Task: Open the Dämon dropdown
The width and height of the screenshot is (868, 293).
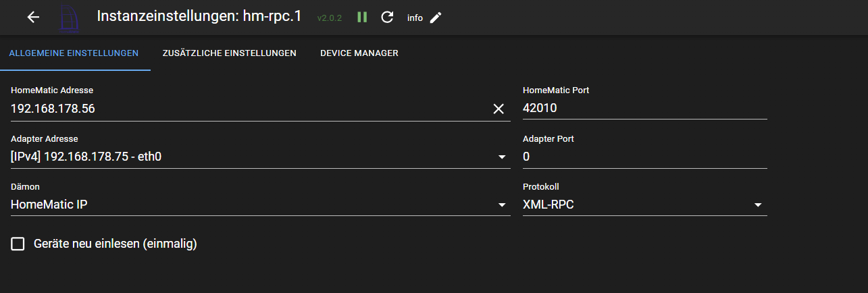Action: point(260,205)
